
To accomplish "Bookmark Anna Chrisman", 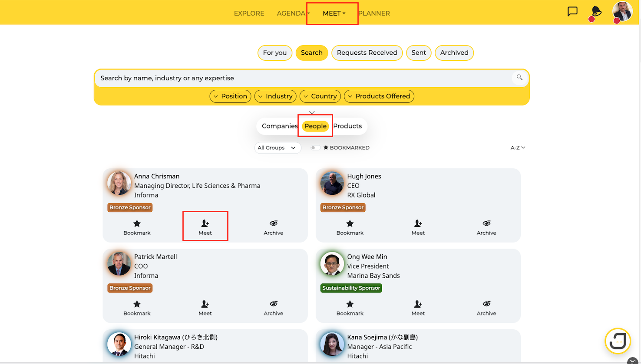I will click(137, 227).
